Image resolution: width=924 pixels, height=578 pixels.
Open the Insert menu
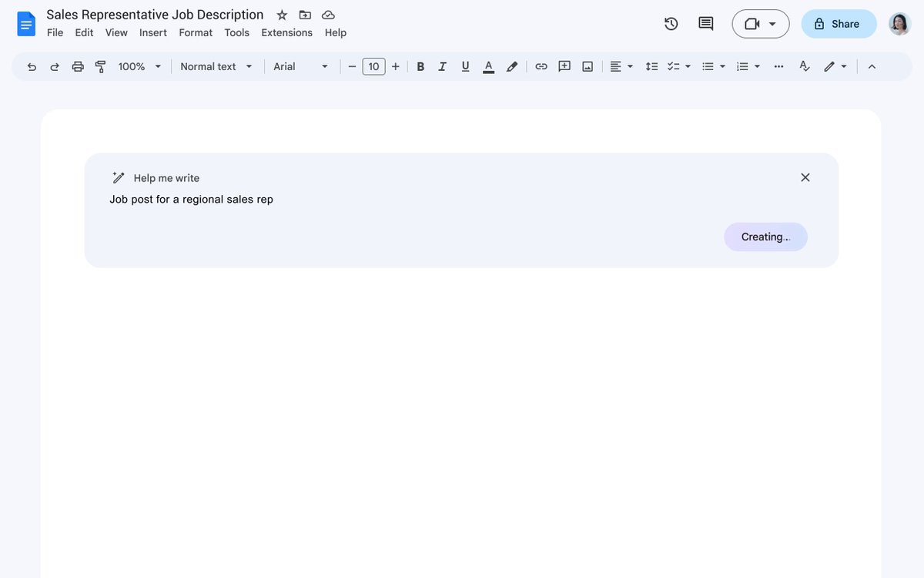point(153,32)
